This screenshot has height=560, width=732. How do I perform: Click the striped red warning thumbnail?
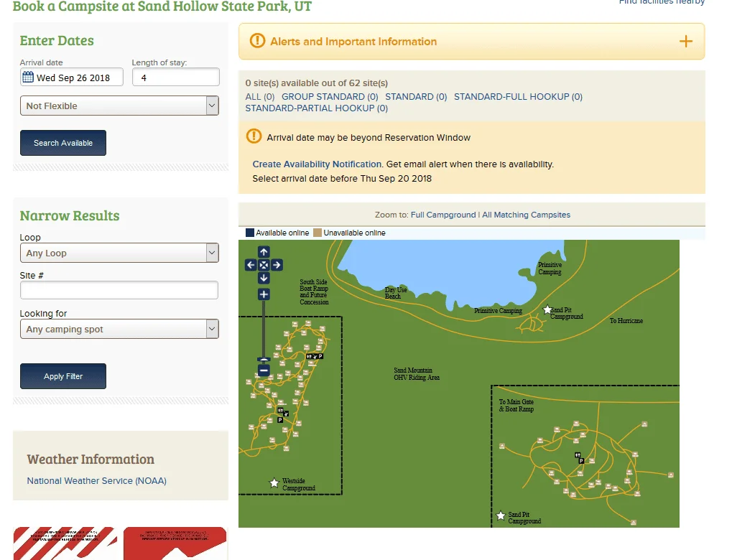click(65, 543)
